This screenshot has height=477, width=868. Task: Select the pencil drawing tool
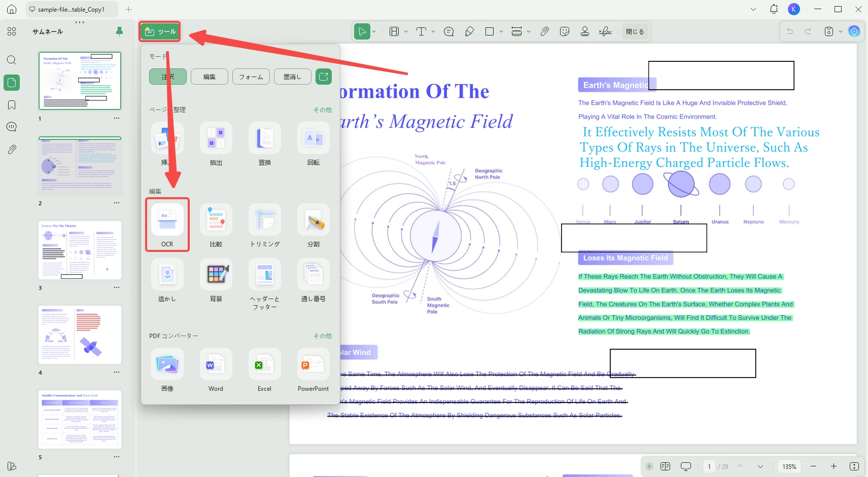470,31
